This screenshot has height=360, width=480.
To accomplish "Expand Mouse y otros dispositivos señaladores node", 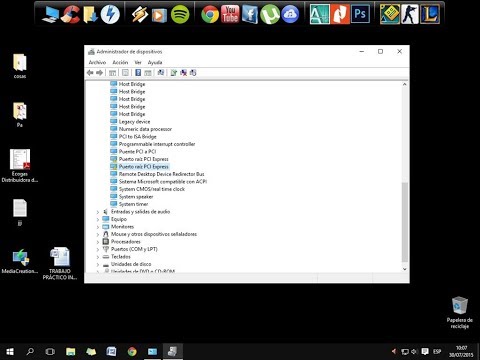I will [98, 234].
